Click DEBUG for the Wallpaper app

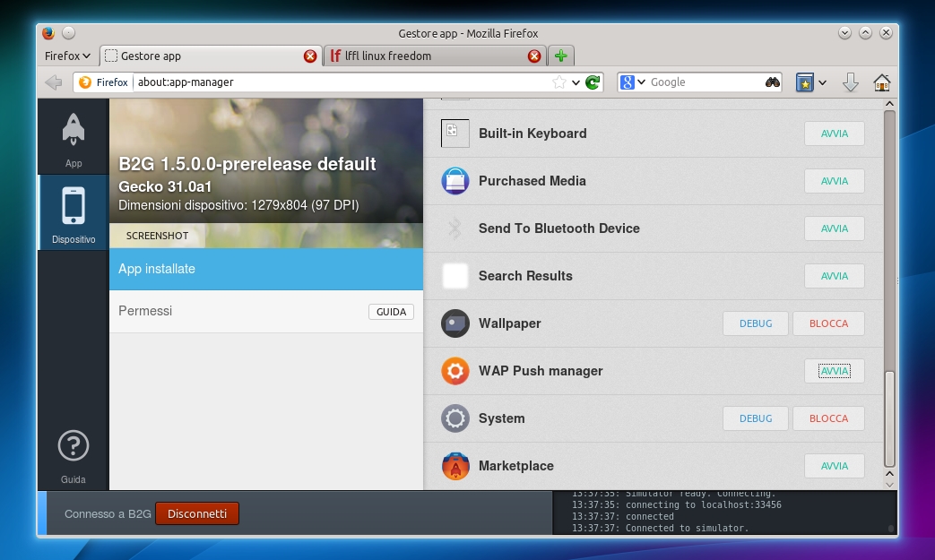click(756, 323)
